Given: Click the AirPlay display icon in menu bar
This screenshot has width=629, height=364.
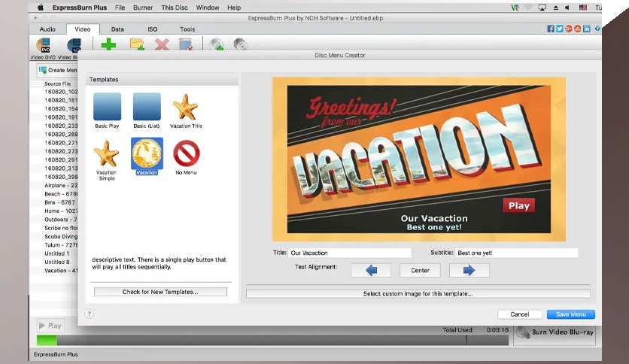Looking at the screenshot, I should tap(542, 8).
